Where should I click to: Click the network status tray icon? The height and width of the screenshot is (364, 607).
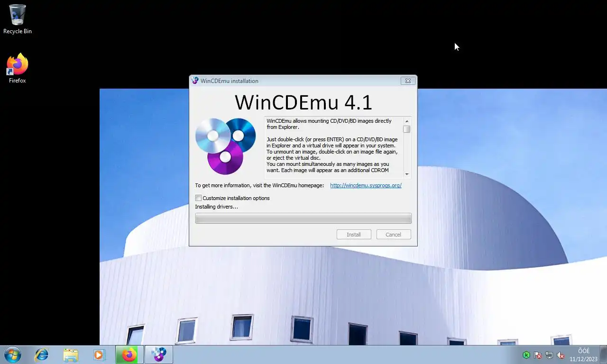pos(549,355)
